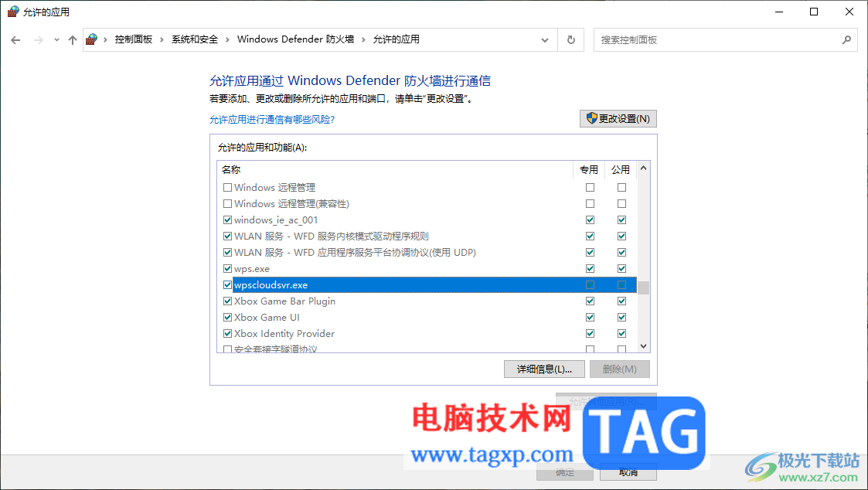Viewport: 868px width, 490px height.
Task: Uncheck wps.exe app checkbox
Action: click(227, 268)
